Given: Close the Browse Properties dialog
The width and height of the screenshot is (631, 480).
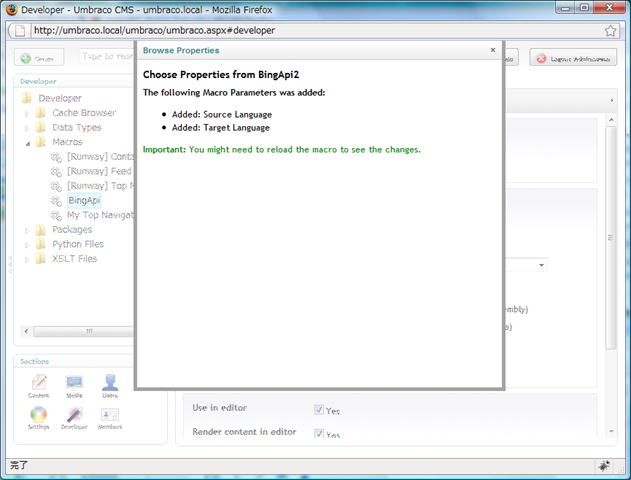Looking at the screenshot, I should pos(493,50).
